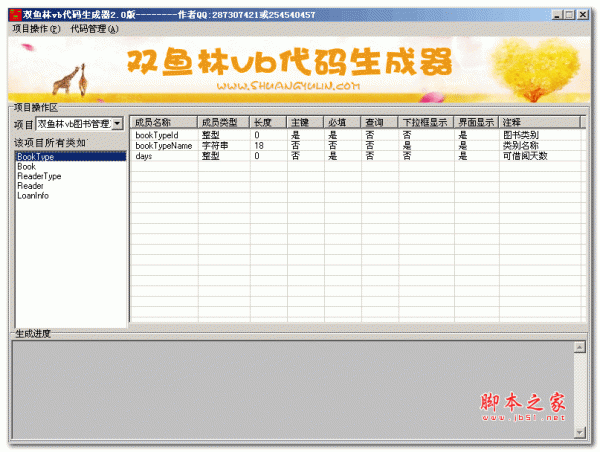Click the 必填 column header
The height and width of the screenshot is (452, 600).
342,122
